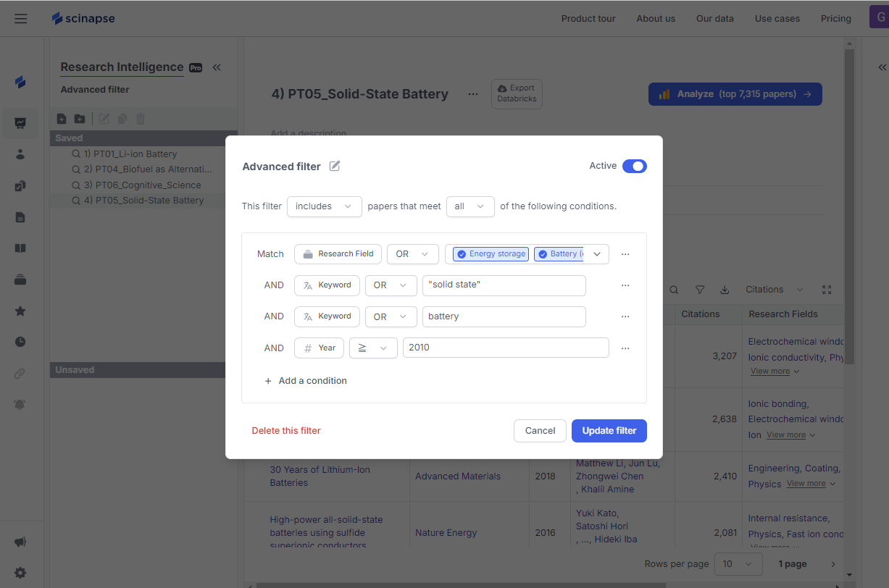
Task: Open the document icon in sidebar
Action: pos(20,217)
